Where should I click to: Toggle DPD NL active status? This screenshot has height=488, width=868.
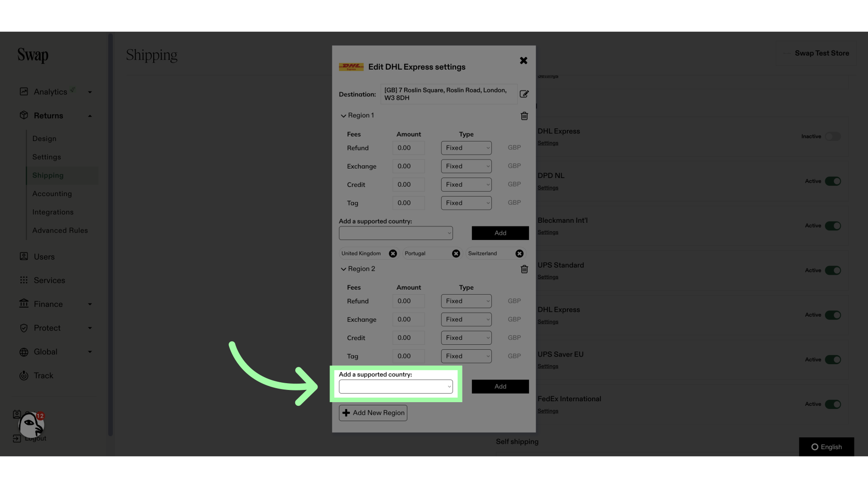click(833, 181)
